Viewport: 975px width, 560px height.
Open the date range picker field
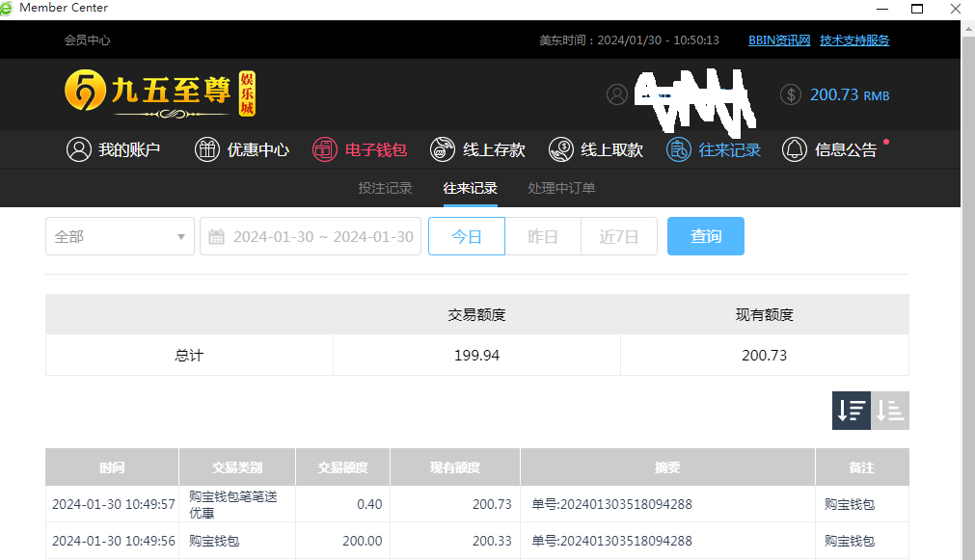[x=311, y=236]
